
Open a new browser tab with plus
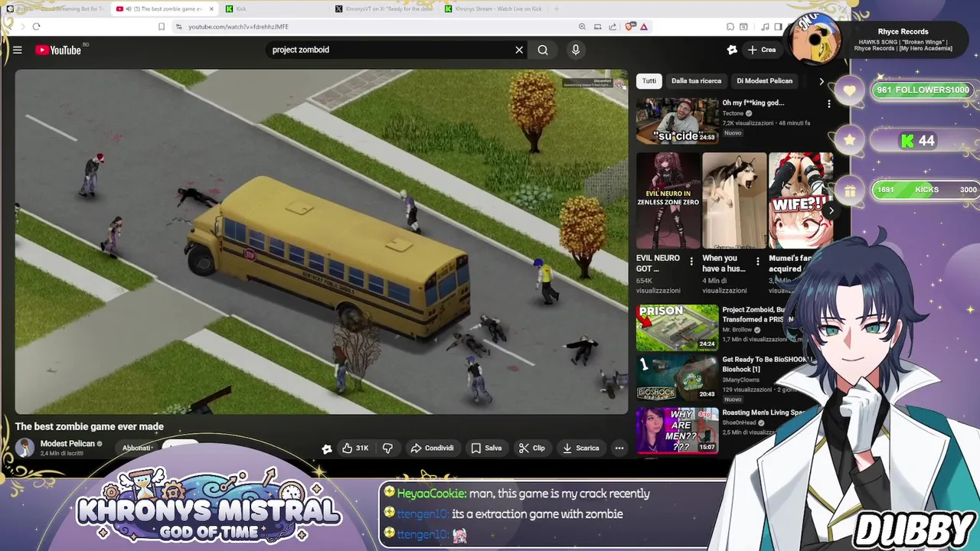557,8
